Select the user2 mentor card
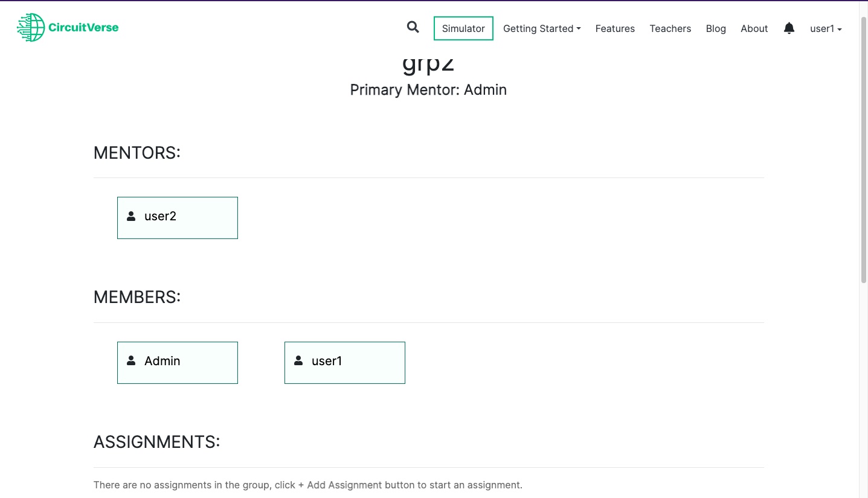 click(177, 217)
